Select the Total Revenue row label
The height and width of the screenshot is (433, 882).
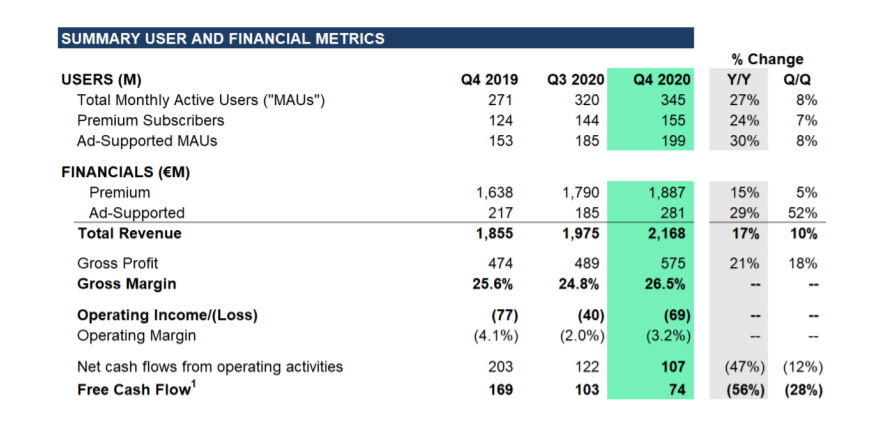129,234
